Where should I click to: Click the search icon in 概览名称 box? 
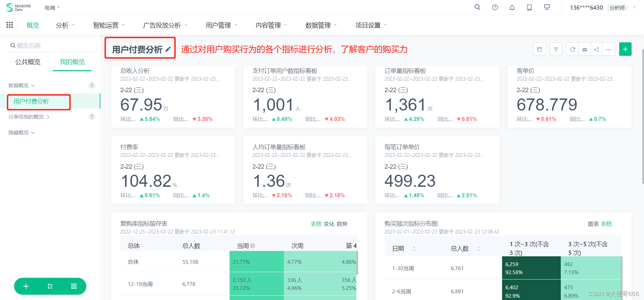point(13,45)
